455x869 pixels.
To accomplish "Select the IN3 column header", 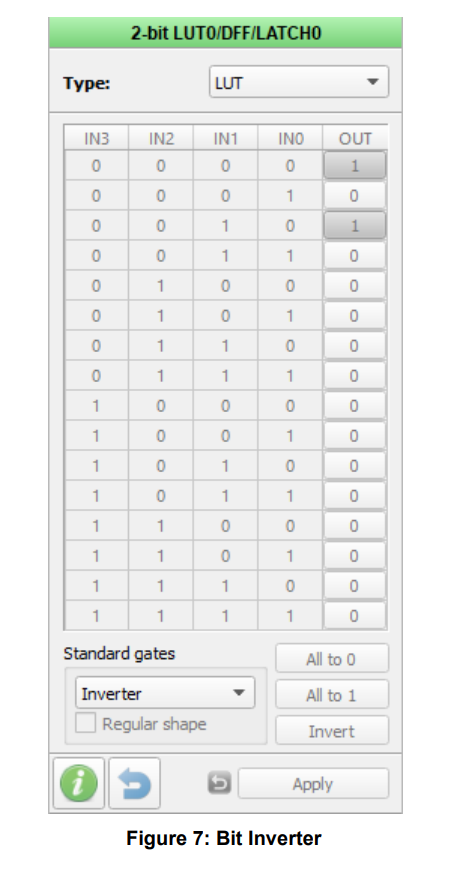I will tap(96, 138).
